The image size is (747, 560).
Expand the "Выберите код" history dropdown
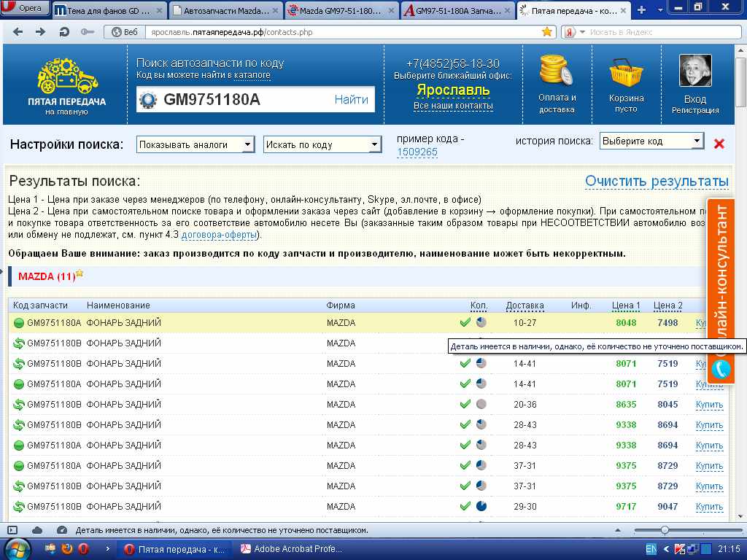(651, 141)
